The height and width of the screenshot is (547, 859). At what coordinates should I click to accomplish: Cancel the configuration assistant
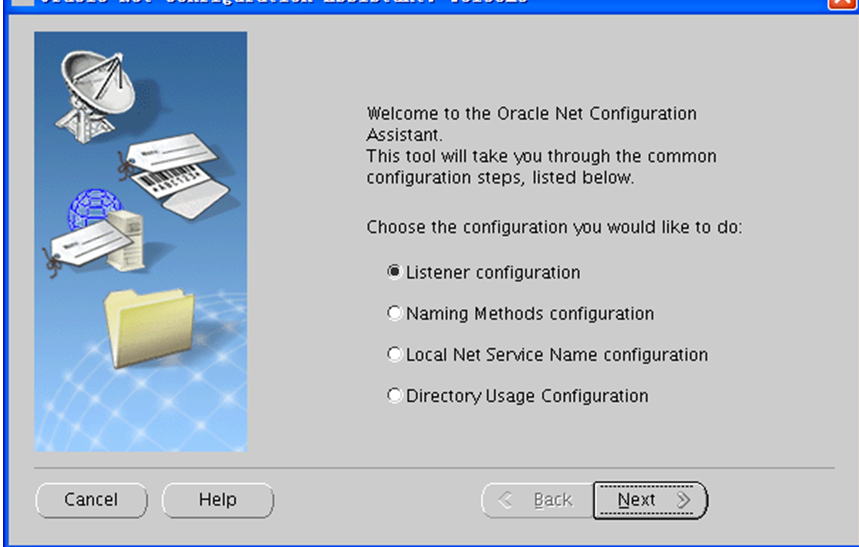point(91,500)
